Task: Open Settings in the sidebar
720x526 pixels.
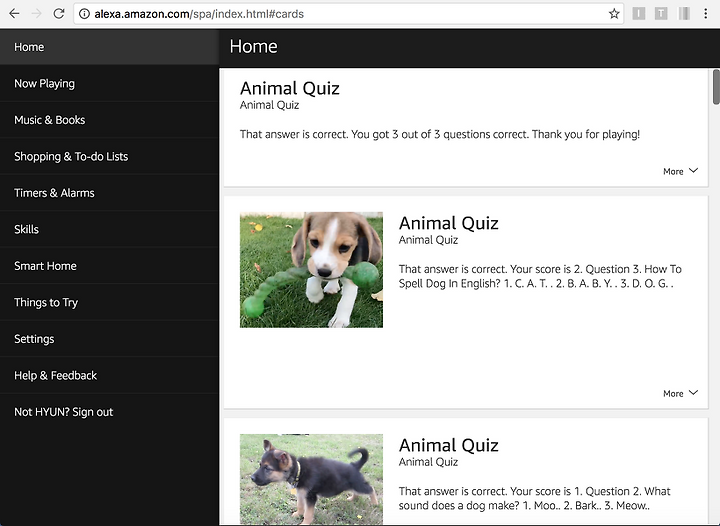Action: point(109,339)
